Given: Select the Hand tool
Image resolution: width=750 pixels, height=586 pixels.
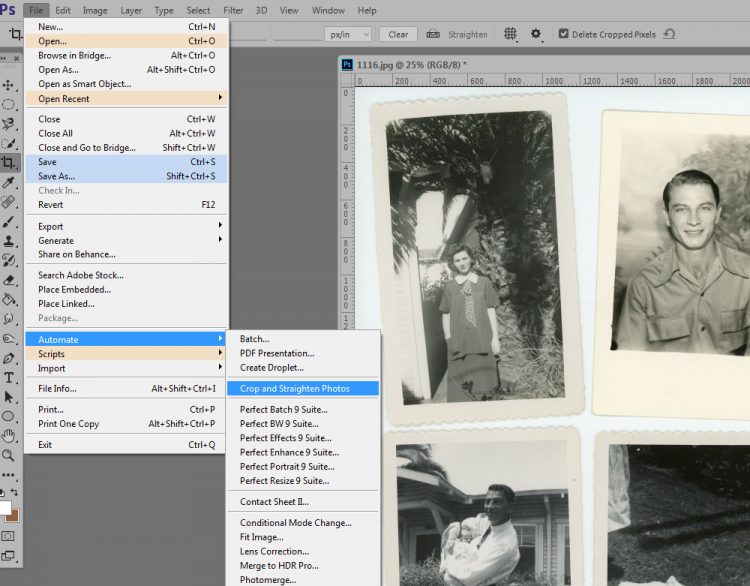Looking at the screenshot, I should [x=8, y=436].
